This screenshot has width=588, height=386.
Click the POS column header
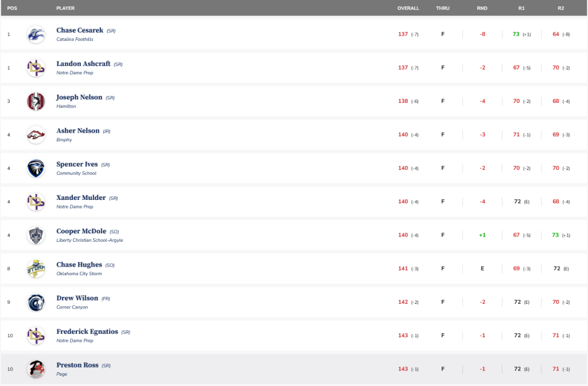tap(11, 9)
